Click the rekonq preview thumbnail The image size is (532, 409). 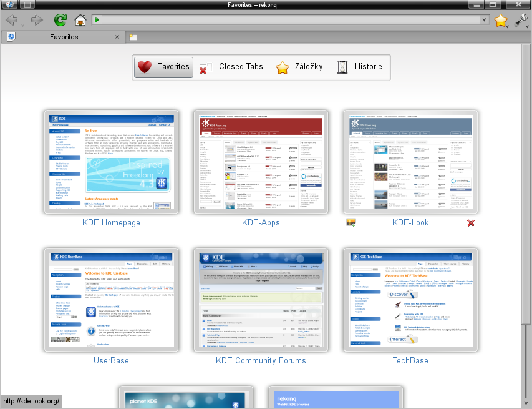pyautogui.click(x=336, y=397)
